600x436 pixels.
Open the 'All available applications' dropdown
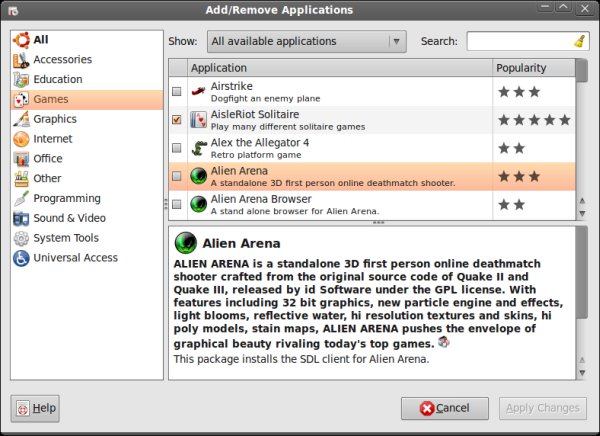point(306,42)
